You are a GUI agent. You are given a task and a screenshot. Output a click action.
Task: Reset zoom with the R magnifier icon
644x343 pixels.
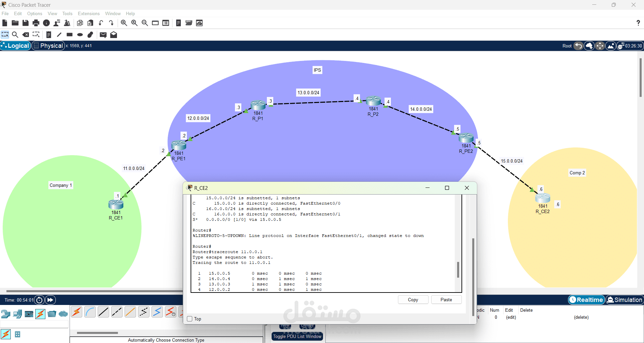pyautogui.click(x=134, y=23)
